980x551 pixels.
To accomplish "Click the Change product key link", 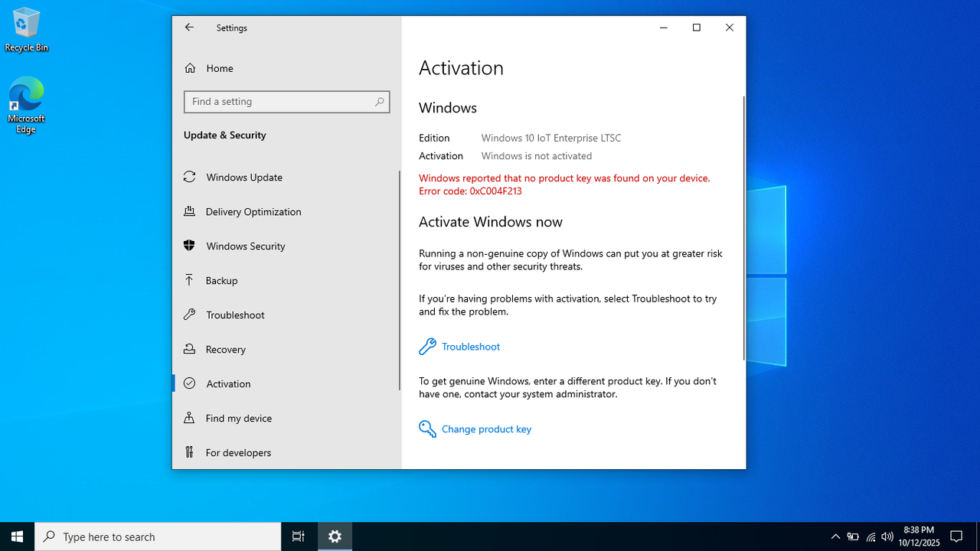I will coord(486,429).
